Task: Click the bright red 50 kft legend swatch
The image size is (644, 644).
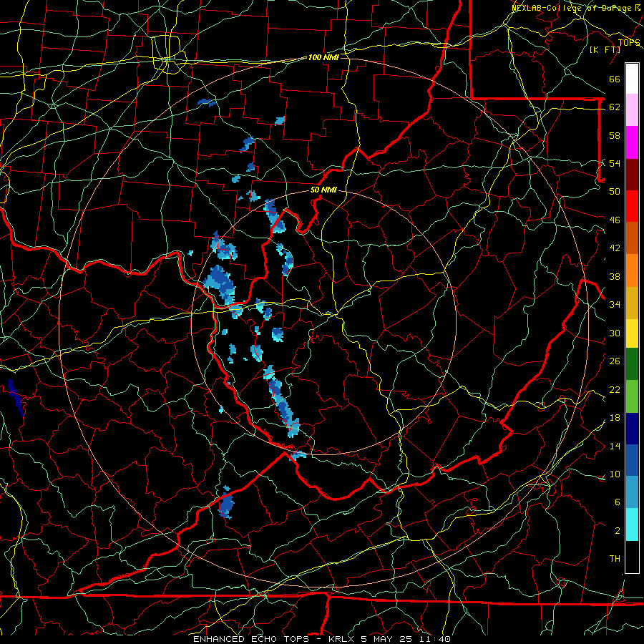Action: click(x=632, y=206)
